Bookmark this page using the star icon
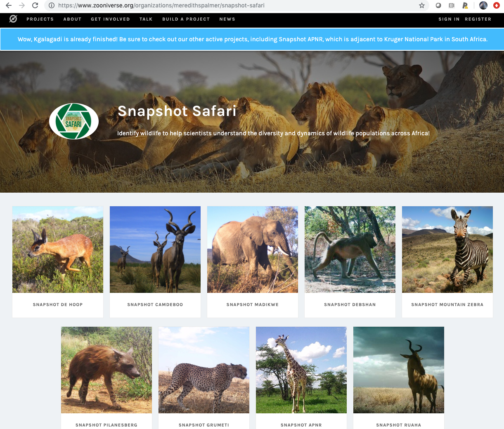504x429 pixels. pyautogui.click(x=421, y=6)
